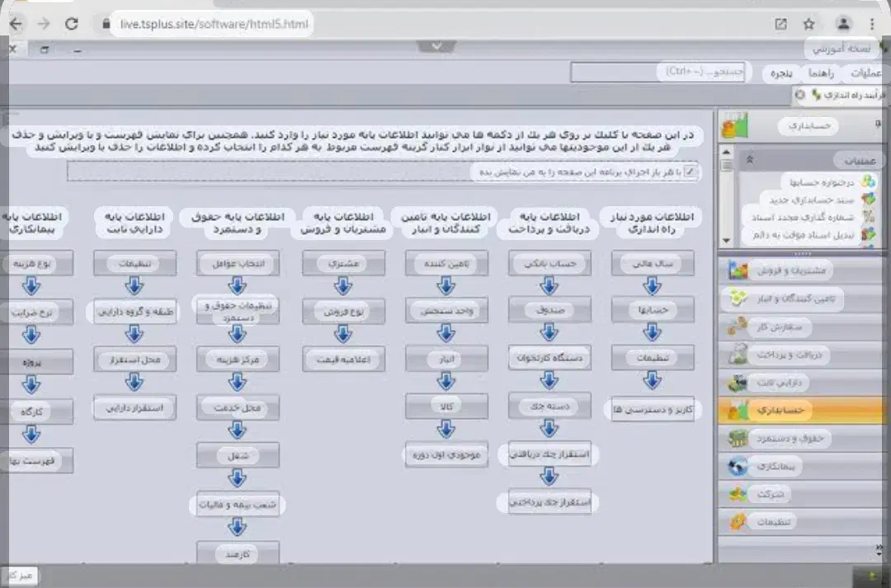
Task: Click the حسابها setup button
Action: (x=653, y=310)
